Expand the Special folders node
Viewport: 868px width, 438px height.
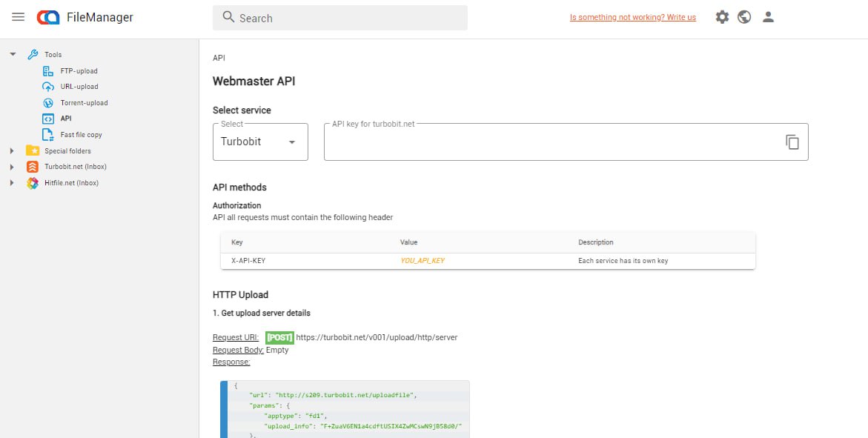[x=12, y=151]
